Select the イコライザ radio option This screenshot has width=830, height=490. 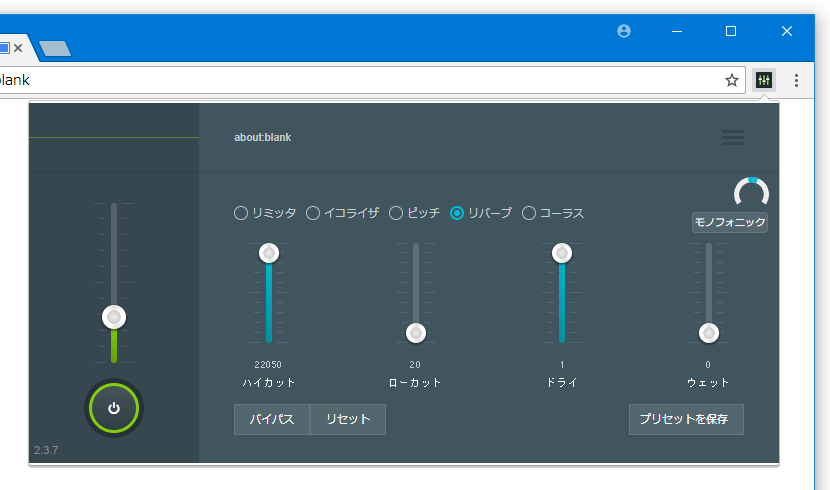pos(343,213)
